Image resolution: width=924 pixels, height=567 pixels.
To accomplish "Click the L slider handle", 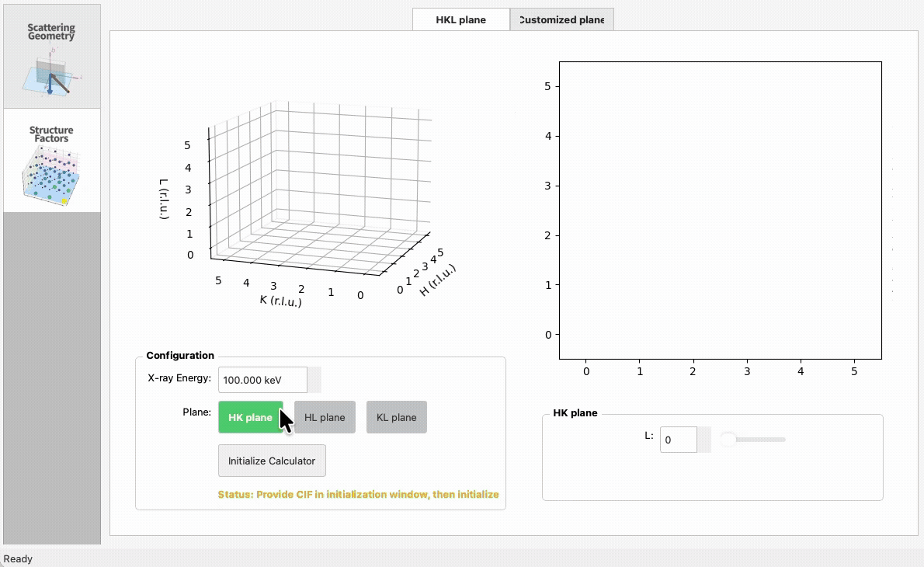I will (727, 439).
